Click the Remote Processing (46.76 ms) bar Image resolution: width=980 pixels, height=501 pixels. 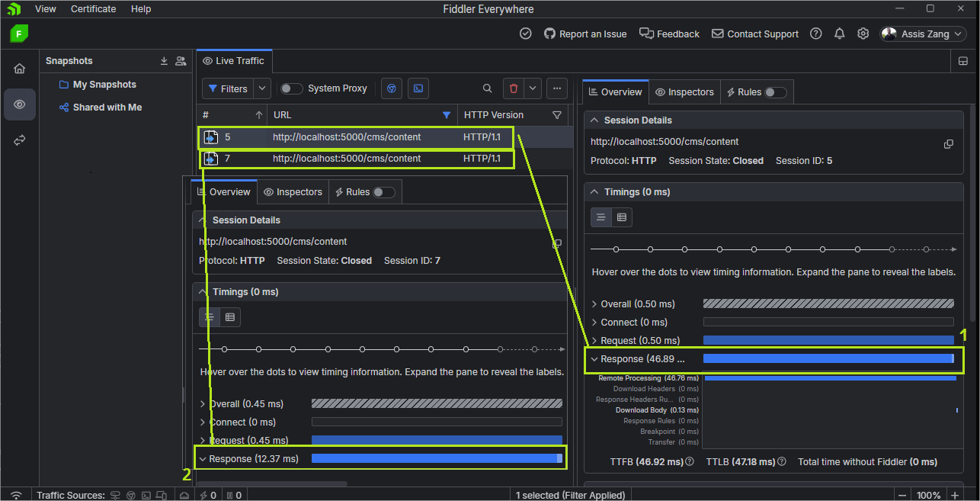point(830,378)
